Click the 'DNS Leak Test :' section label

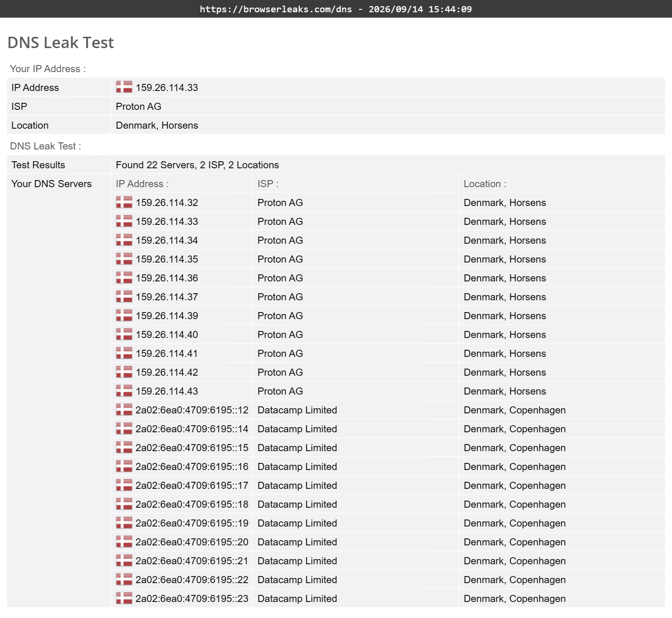click(45, 146)
